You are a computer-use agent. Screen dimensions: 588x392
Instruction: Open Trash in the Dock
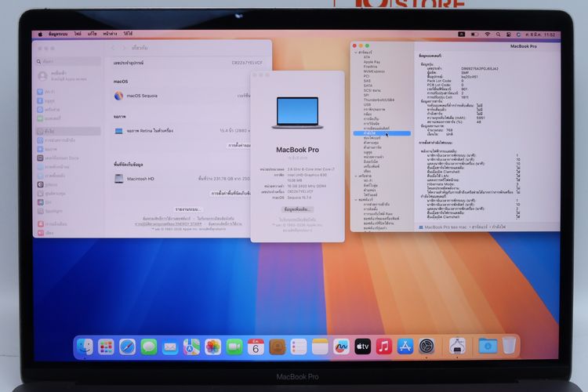point(510,346)
